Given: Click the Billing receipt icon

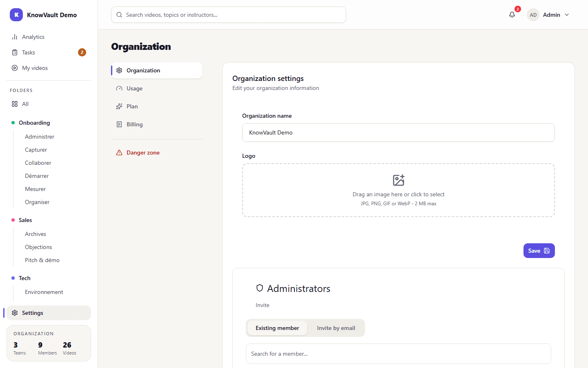Looking at the screenshot, I should [x=119, y=124].
